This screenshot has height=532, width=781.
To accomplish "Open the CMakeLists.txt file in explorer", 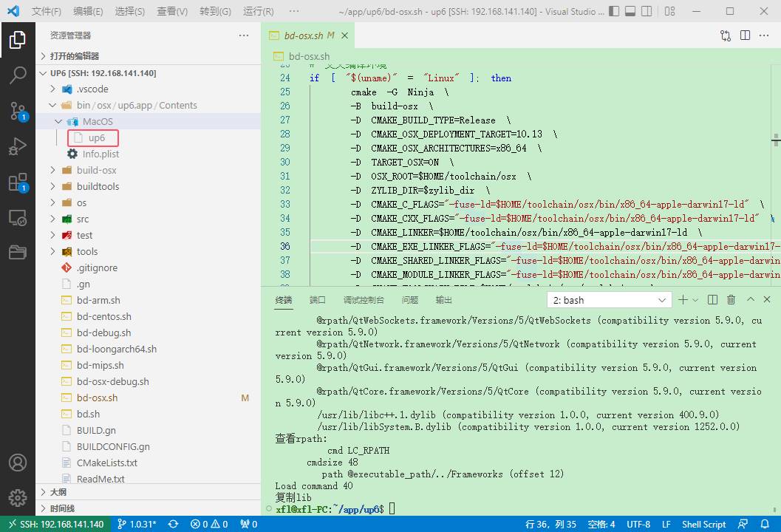I will click(x=106, y=463).
